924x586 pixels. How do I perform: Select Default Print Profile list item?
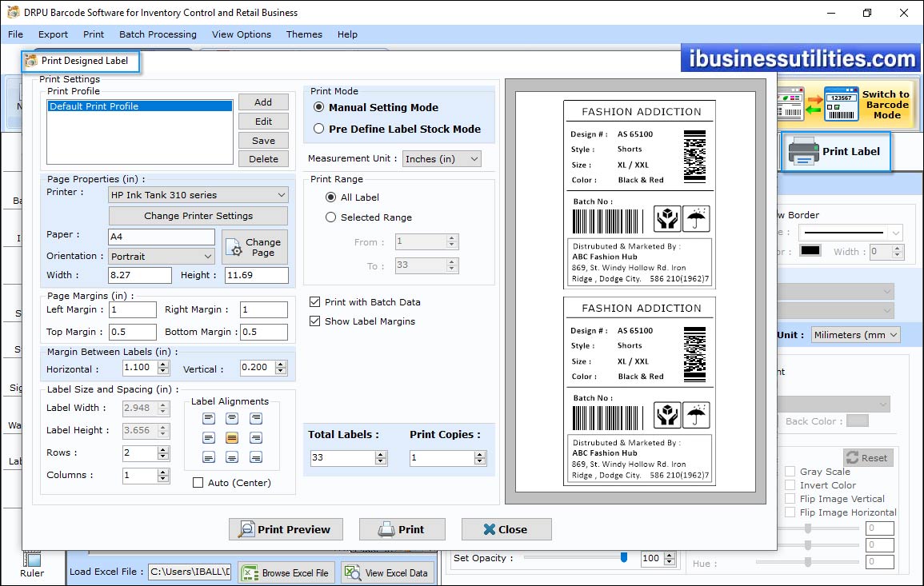coord(140,106)
